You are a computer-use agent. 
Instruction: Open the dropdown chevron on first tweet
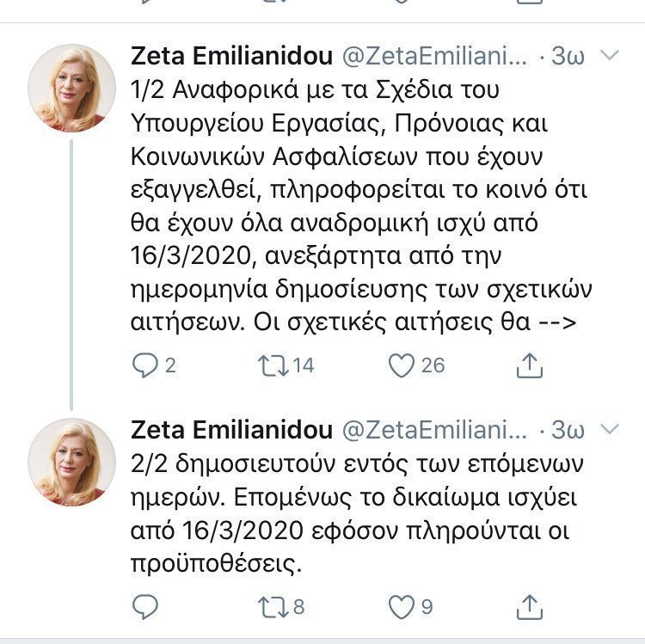pyautogui.click(x=610, y=55)
